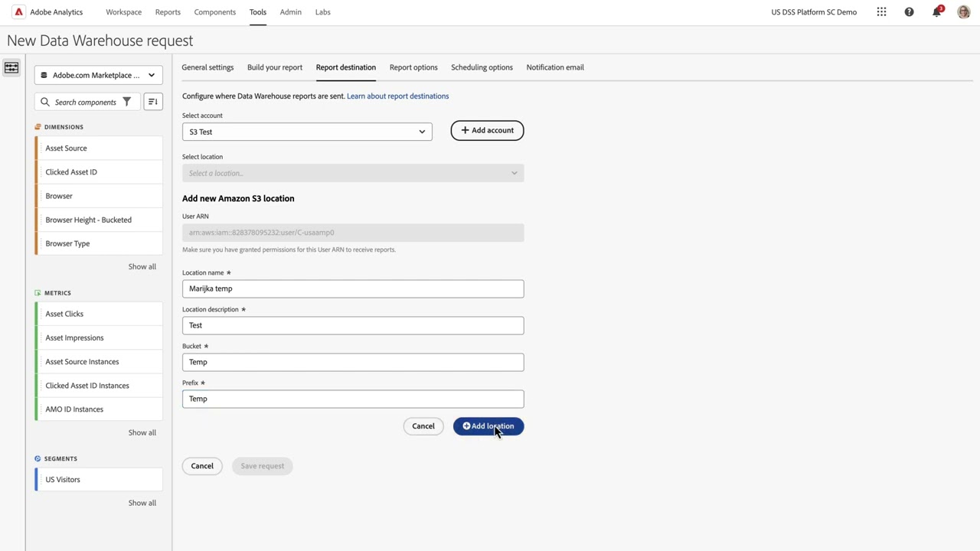Click the filter funnel icon in component search
The height and width of the screenshot is (551, 980).
[127, 102]
